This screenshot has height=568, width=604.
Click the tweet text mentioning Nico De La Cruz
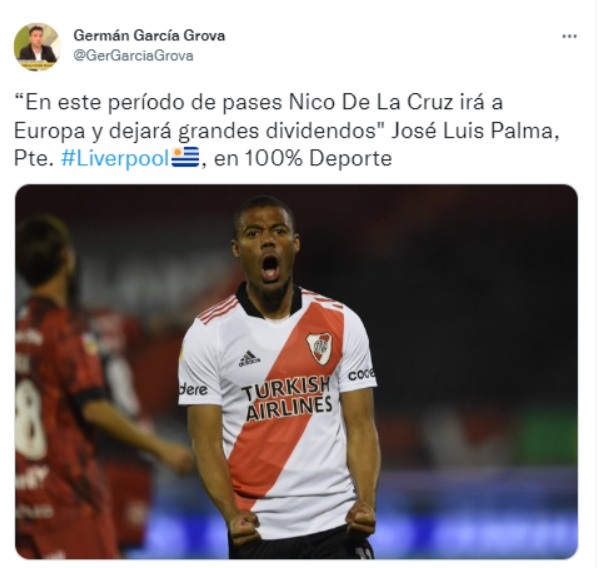287,130
